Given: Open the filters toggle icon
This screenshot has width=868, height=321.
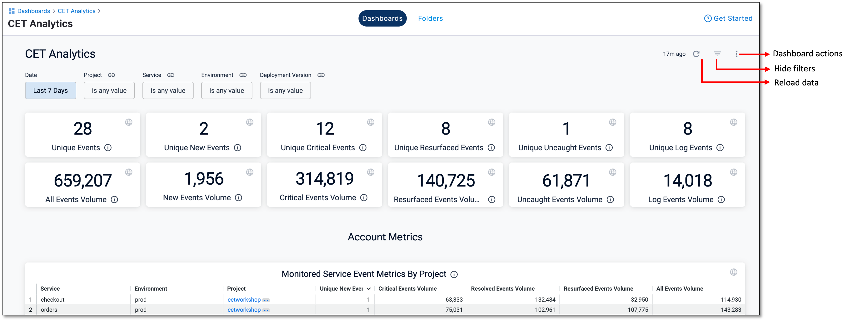Looking at the screenshot, I should pyautogui.click(x=717, y=54).
